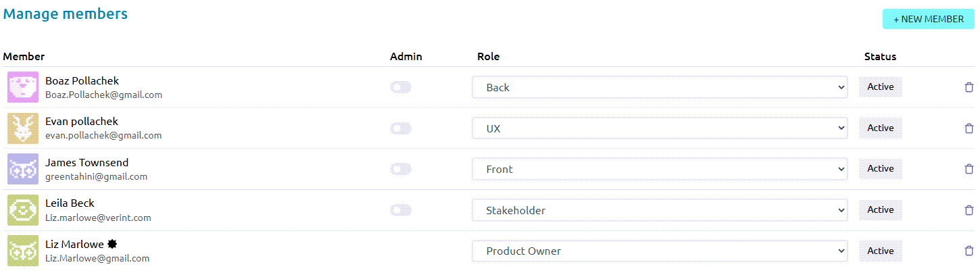Click Active status badge for Liz Marlowe

tap(880, 251)
